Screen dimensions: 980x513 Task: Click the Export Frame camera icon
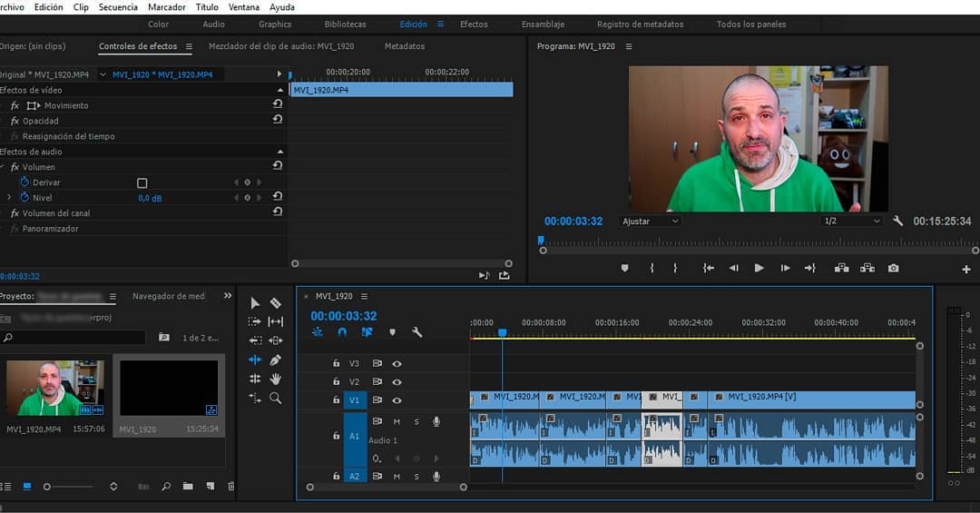click(894, 268)
